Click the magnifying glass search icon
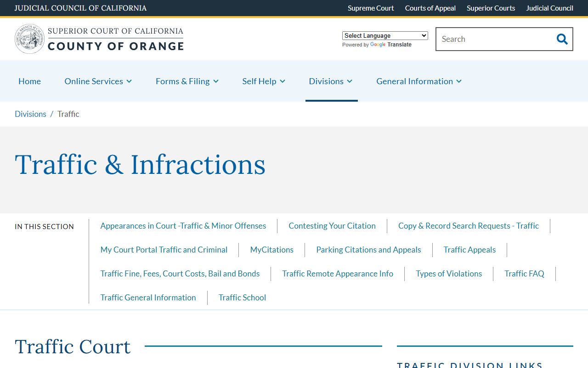The width and height of the screenshot is (588, 368). point(562,39)
